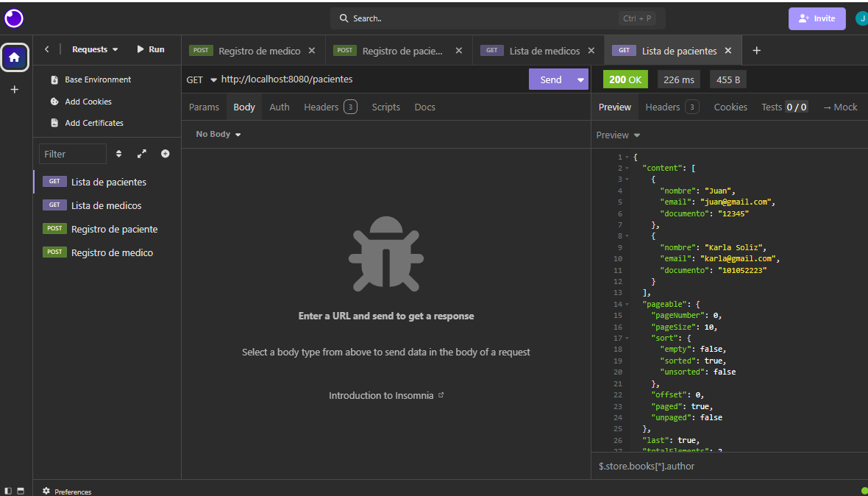
Task: Close the Registro de medico tab
Action: [312, 50]
